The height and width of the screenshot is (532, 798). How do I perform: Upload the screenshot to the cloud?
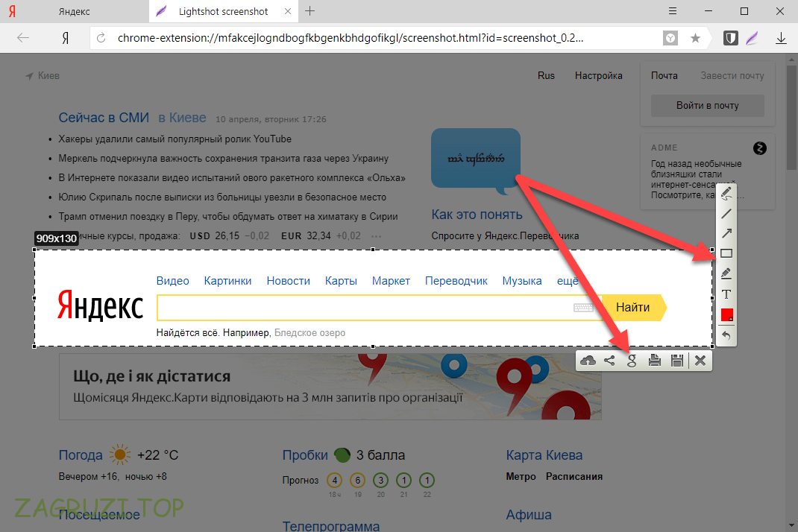[x=588, y=361]
